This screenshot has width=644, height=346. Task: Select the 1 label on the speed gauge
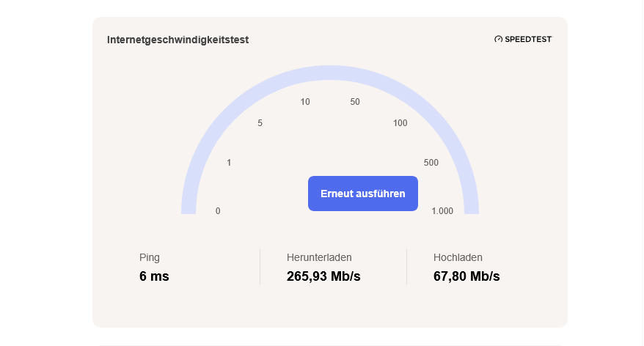(x=229, y=163)
